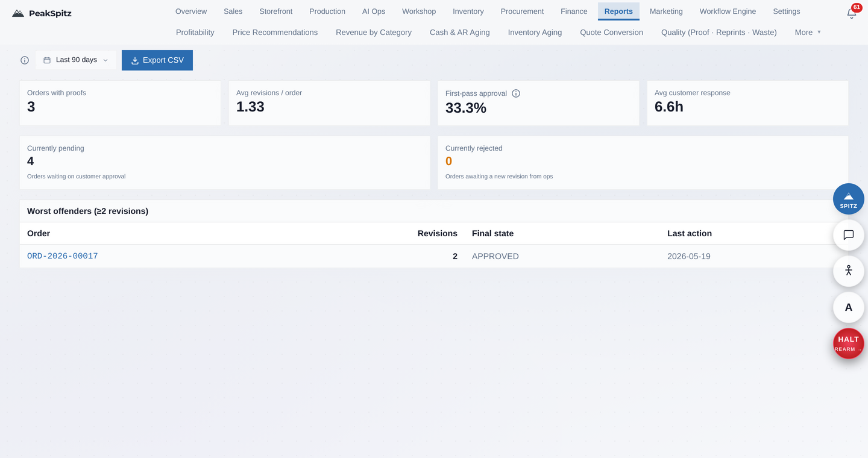Open the accessibility figure button
The width and height of the screenshot is (868, 458).
coord(849,271)
